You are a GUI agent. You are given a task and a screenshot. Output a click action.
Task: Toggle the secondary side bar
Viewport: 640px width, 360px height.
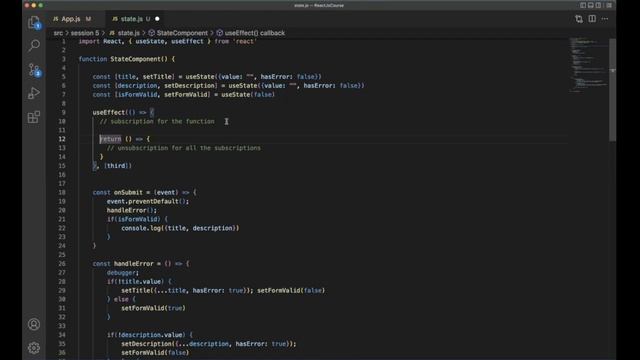click(x=598, y=5)
